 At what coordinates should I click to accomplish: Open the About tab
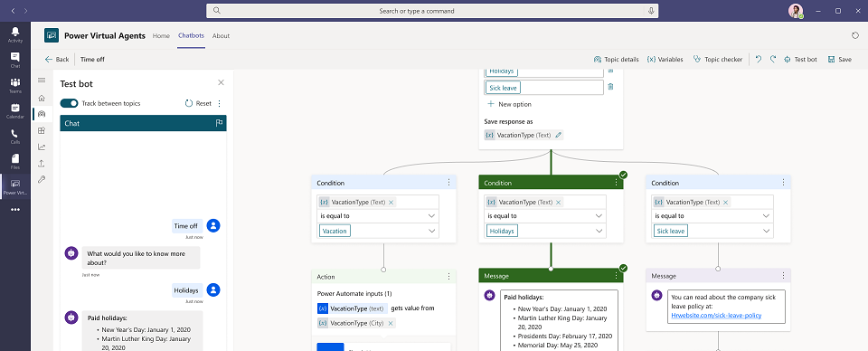pyautogui.click(x=221, y=36)
